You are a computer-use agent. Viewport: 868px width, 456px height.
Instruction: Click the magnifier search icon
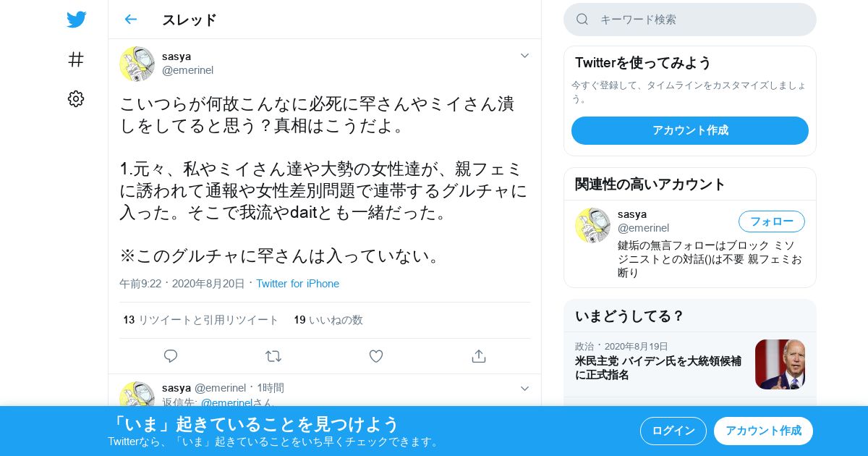(x=582, y=20)
